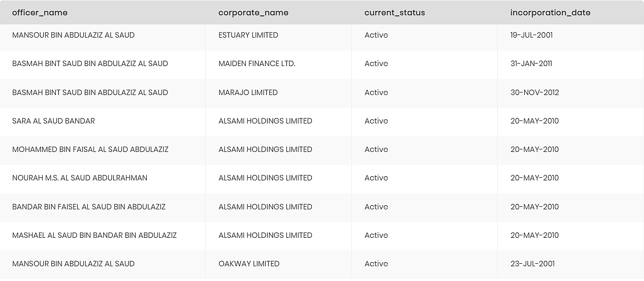Screen dimensions: 644x281
Task: Click the incorporation_date column header
Action: (x=551, y=13)
